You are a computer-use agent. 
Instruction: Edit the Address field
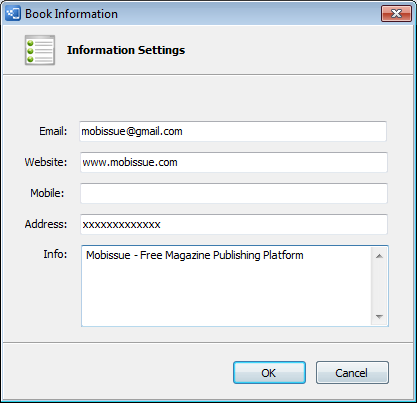click(234, 224)
